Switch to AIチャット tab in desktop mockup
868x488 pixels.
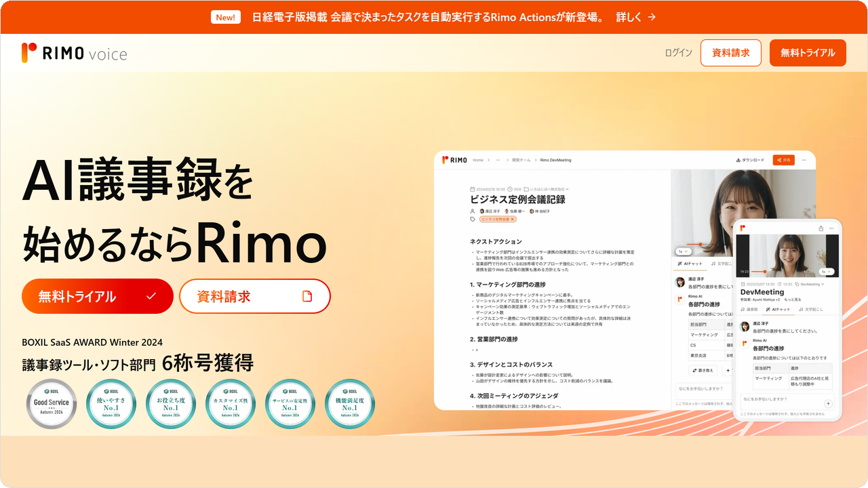pos(690,264)
